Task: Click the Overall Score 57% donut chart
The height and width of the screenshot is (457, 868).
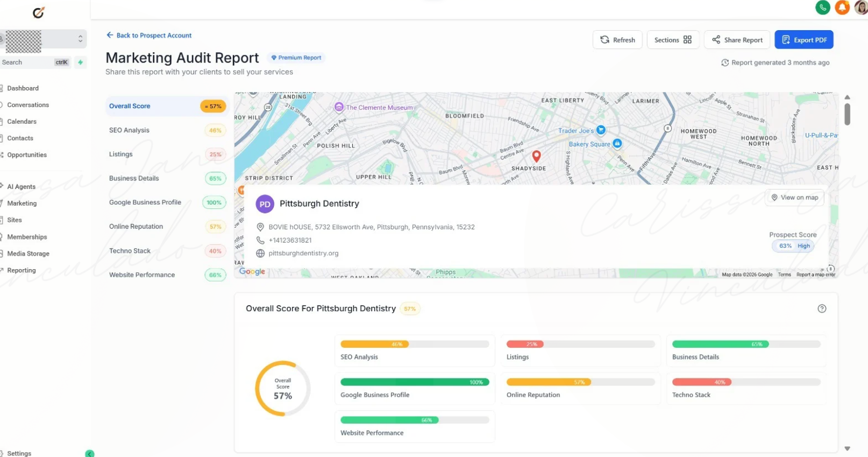Action: click(283, 388)
